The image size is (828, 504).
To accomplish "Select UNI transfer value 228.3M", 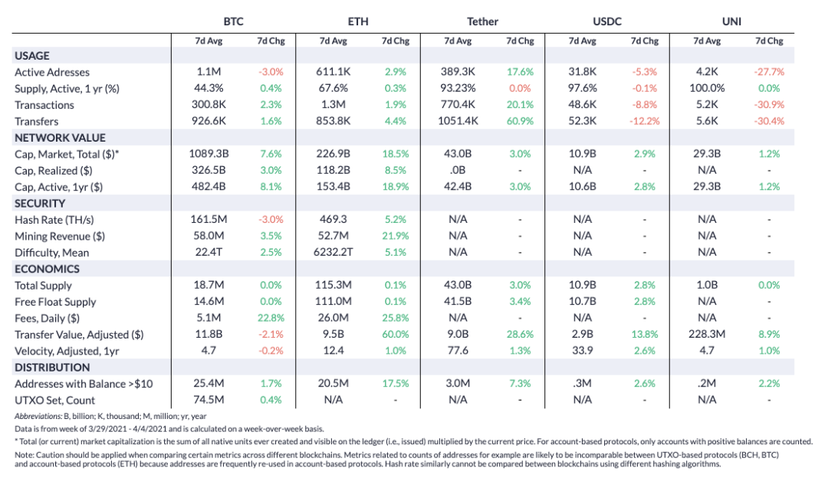I will (x=708, y=335).
